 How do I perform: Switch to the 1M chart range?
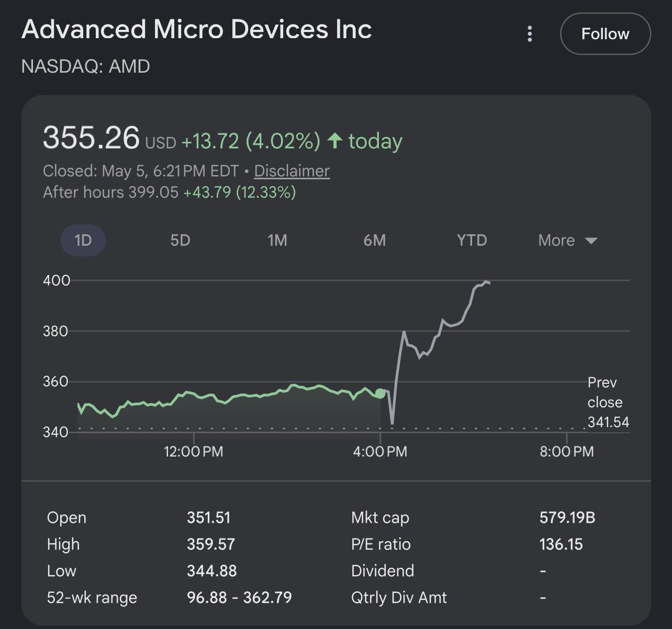(277, 240)
